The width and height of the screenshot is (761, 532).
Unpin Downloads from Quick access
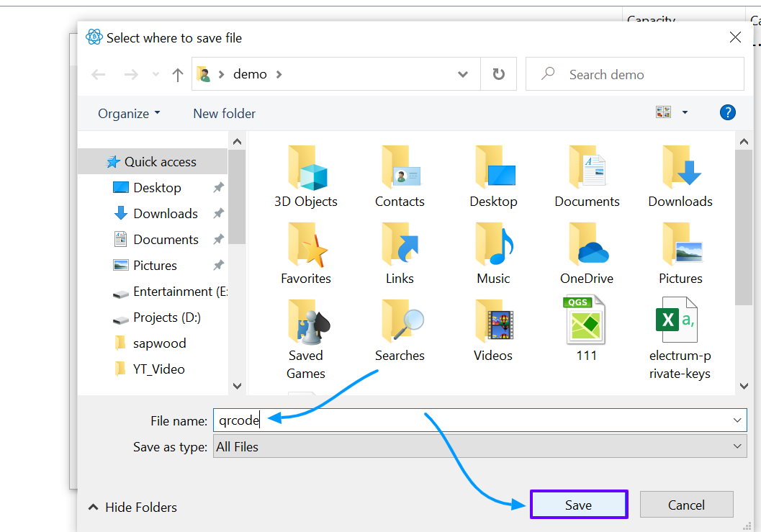[218, 213]
